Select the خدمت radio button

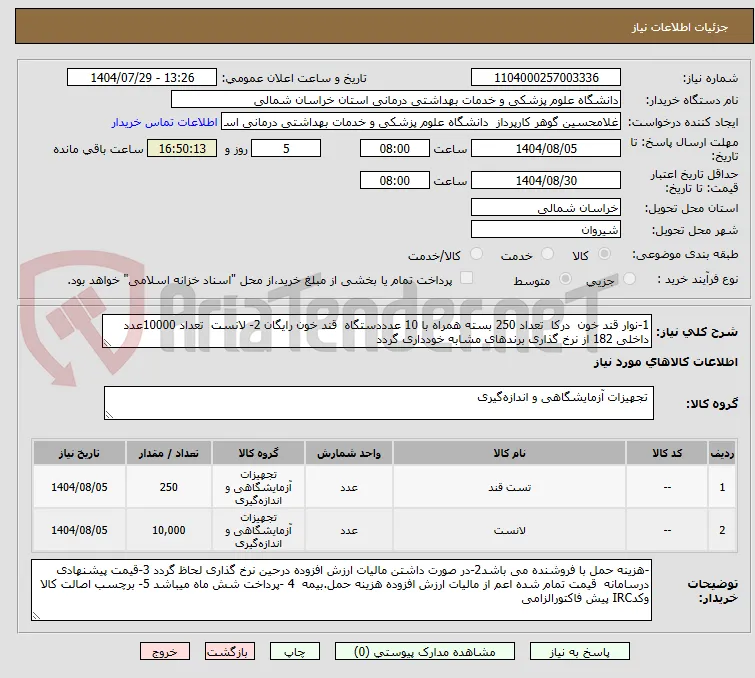click(547, 254)
